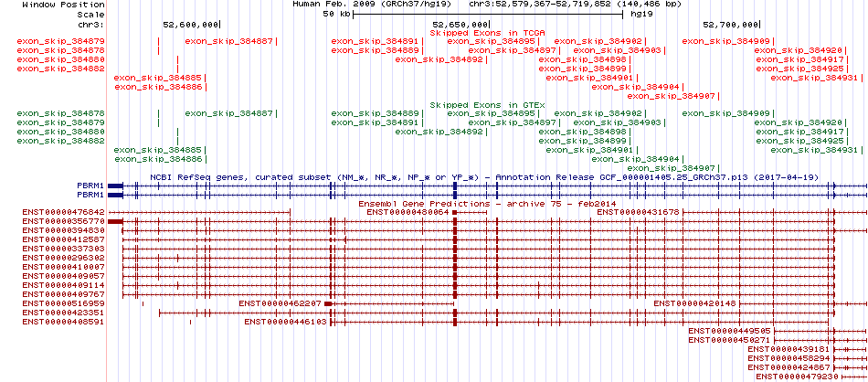Click the ENST00000462207 transcript label
Image resolution: width=868 pixels, height=382 pixels.
pos(281,303)
